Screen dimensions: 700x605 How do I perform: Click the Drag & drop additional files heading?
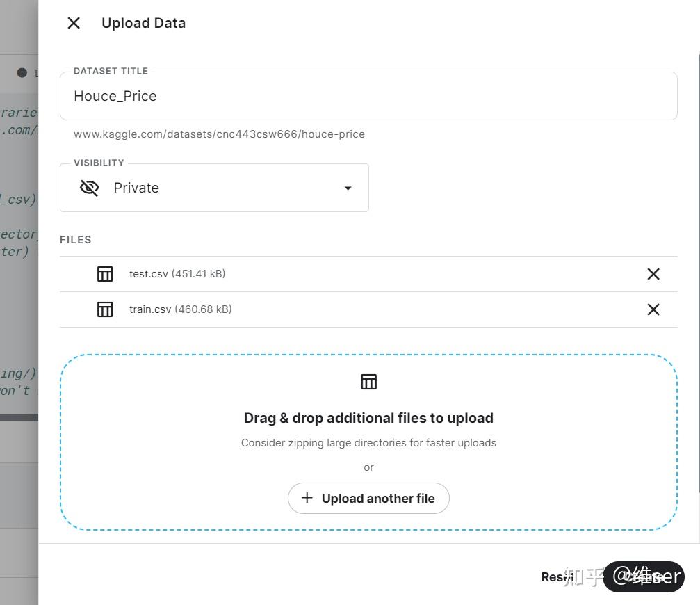point(368,418)
